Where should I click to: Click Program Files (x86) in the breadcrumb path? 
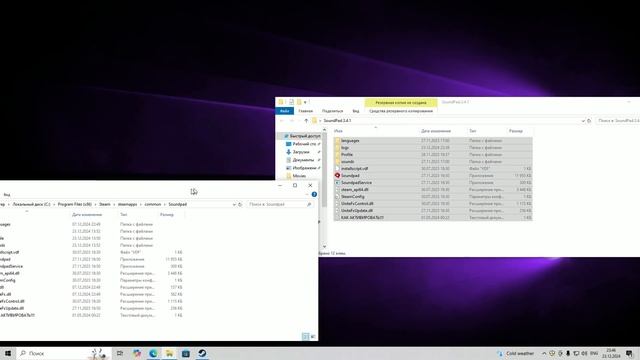(x=75, y=204)
